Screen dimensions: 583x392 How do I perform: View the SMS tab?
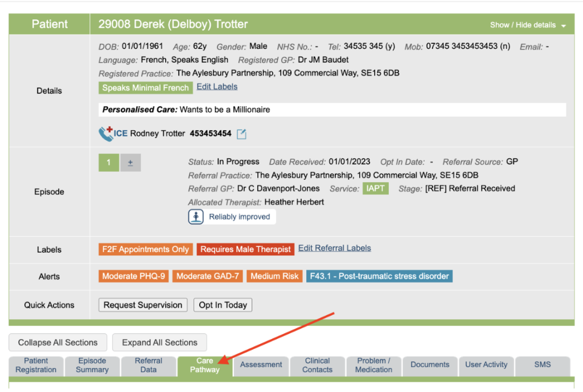(542, 365)
